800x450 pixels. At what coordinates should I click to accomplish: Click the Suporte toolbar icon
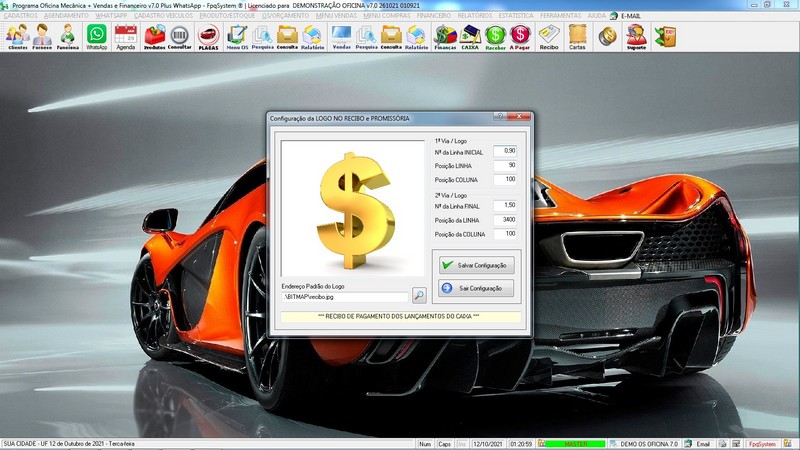pyautogui.click(x=636, y=37)
